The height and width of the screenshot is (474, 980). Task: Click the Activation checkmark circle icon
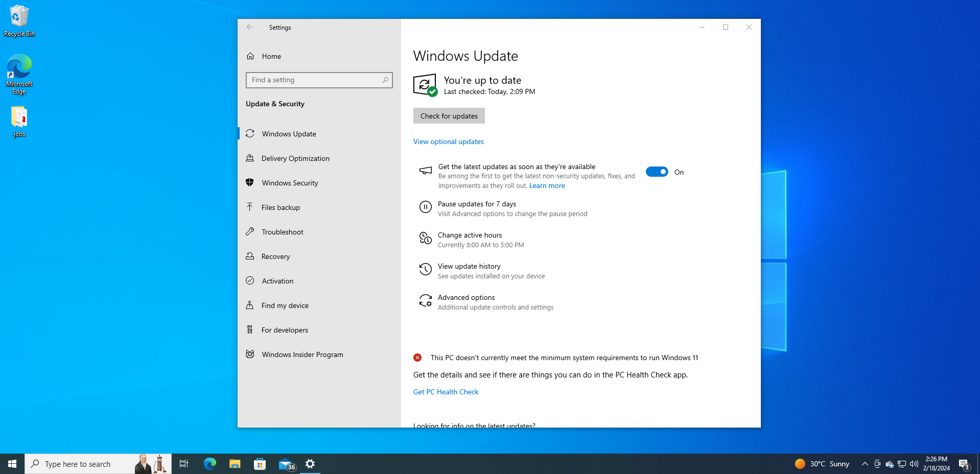(x=250, y=280)
